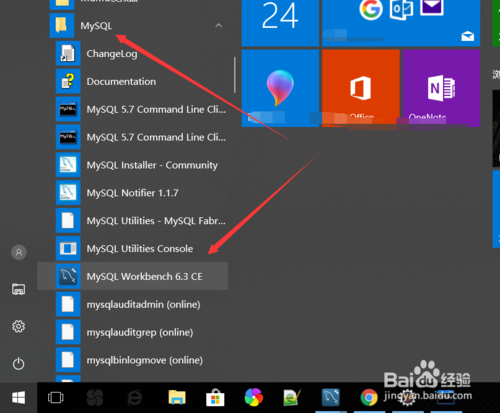This screenshot has width=500, height=413.
Task: Click the Windows Start button
Action: pyautogui.click(x=18, y=398)
